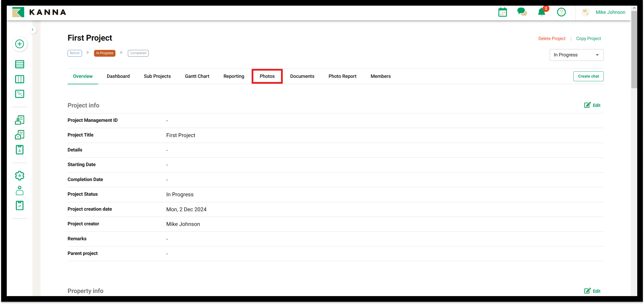Open the chat bubbles icon
The image size is (644, 304).
(x=522, y=12)
